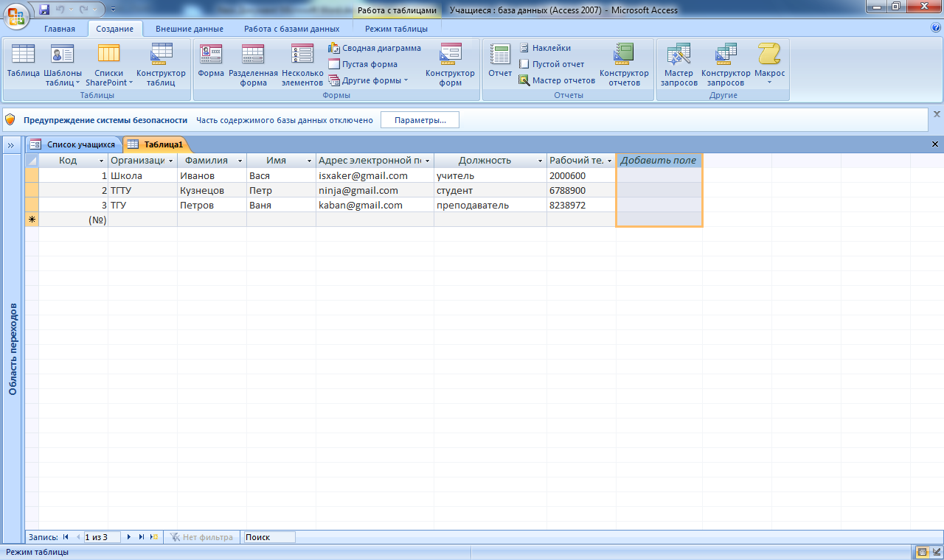Screen dimensions: 944x560
Task: Select the Создание ribbon tab
Action: point(115,29)
